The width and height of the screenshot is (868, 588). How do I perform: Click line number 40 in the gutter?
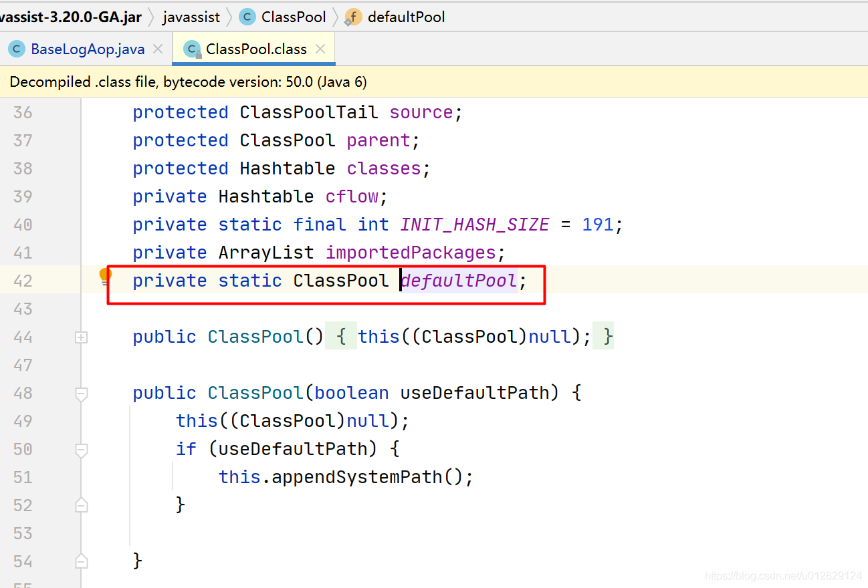[23, 225]
